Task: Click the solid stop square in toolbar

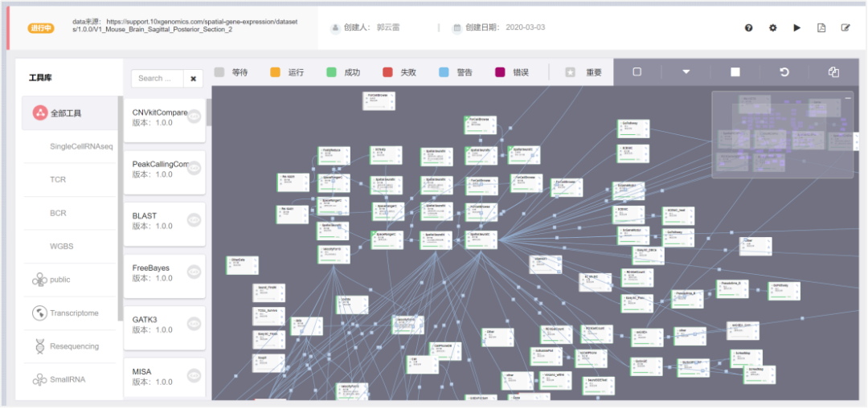Action: (735, 72)
